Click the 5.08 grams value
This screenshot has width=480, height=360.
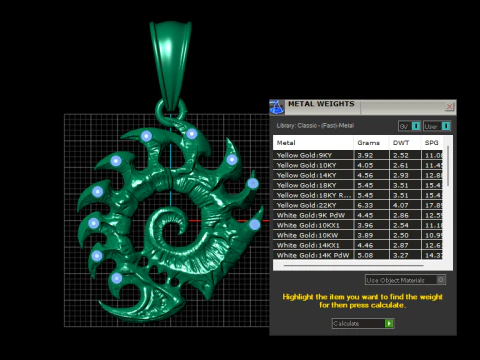point(365,255)
